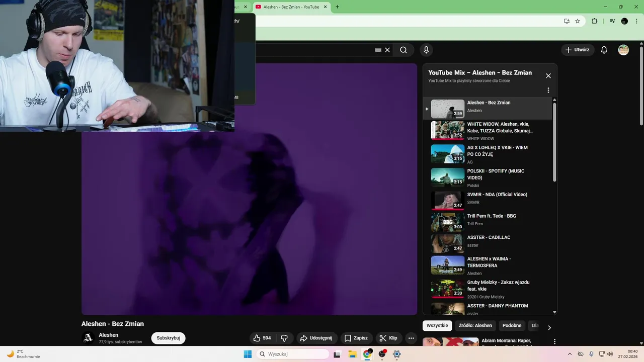Screen dimensions: 644x362
Task: Play Gruby Mielzky - Zakaz wjazdu item
Action: point(488,289)
